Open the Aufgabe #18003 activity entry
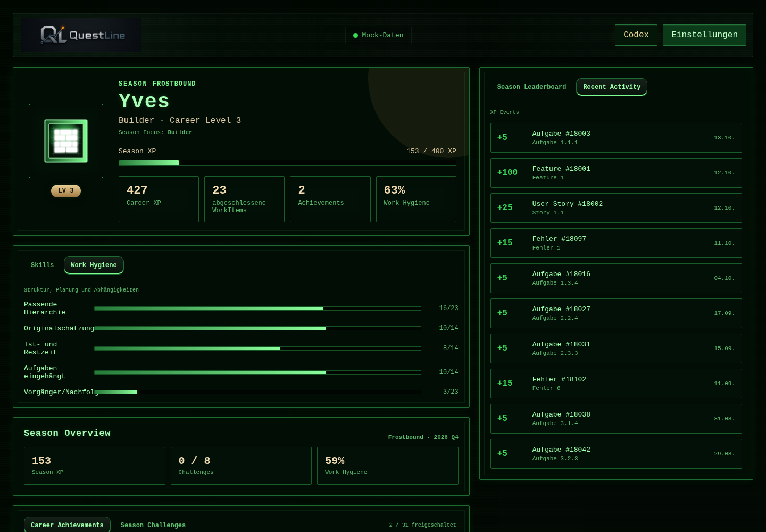The width and height of the screenshot is (766, 532). pos(616,138)
